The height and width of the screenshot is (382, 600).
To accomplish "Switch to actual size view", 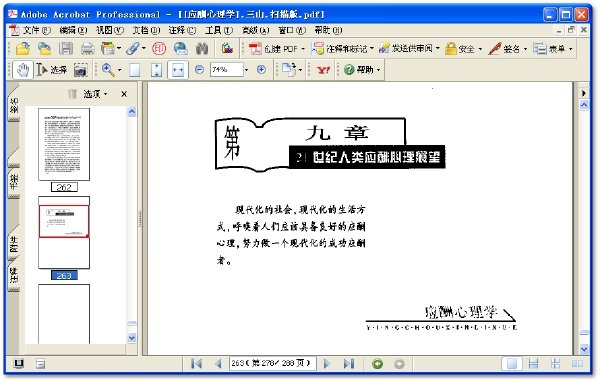I will 134,70.
